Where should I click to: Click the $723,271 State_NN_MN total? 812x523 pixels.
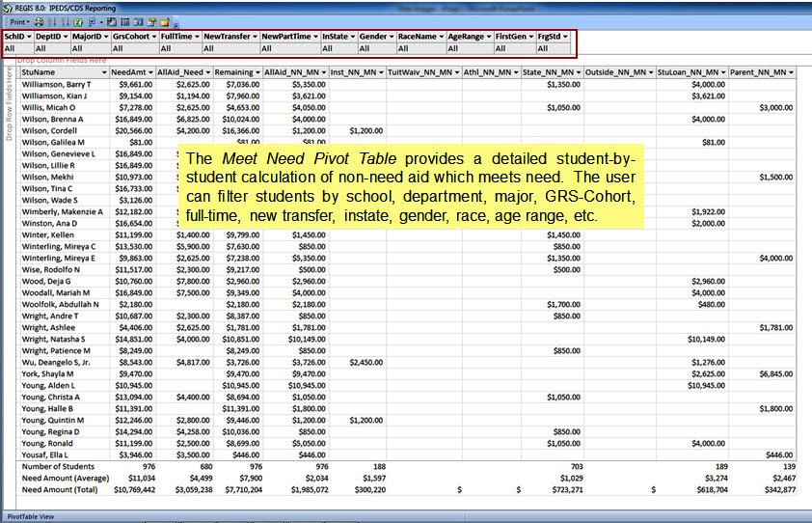pos(567,490)
